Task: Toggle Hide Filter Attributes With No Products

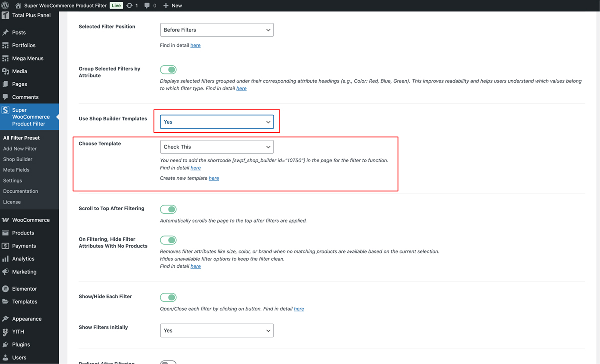Action: tap(168, 240)
